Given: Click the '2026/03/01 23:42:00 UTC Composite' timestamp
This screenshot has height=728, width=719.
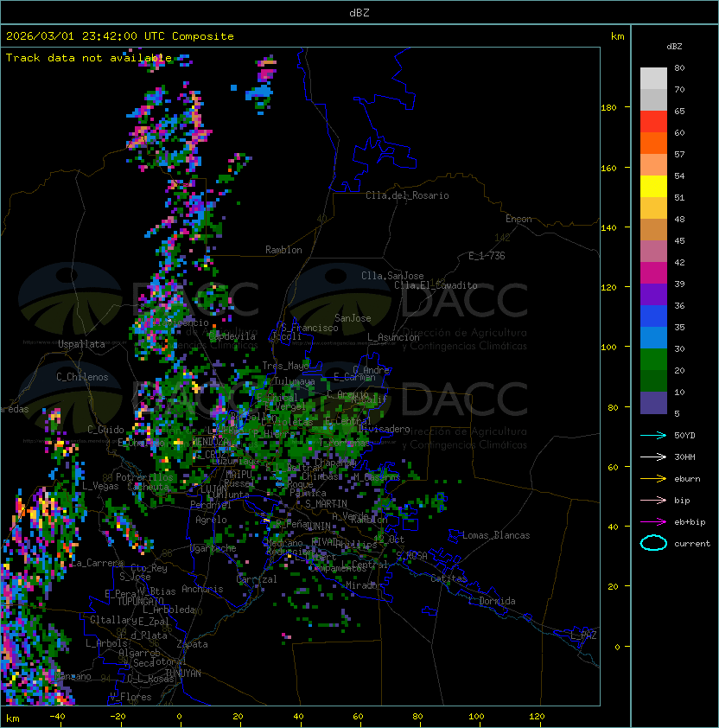Looking at the screenshot, I should 120,36.
